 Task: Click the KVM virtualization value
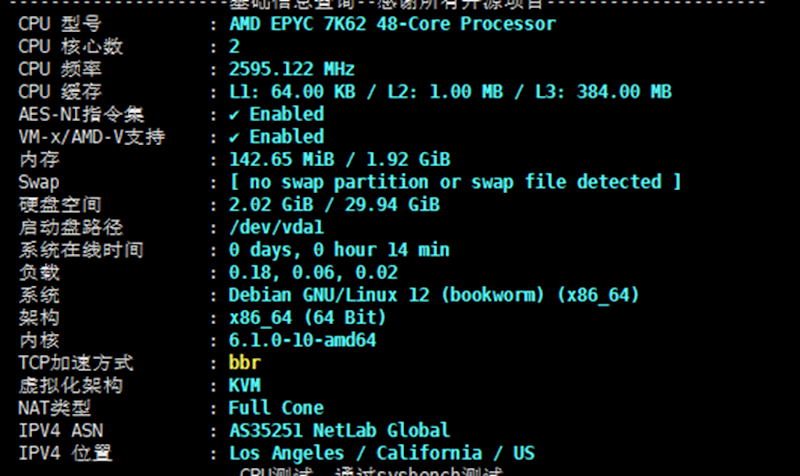pyautogui.click(x=245, y=385)
